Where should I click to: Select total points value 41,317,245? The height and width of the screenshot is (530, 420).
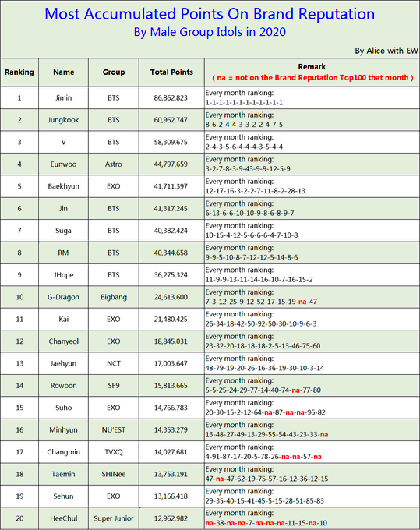171,209
